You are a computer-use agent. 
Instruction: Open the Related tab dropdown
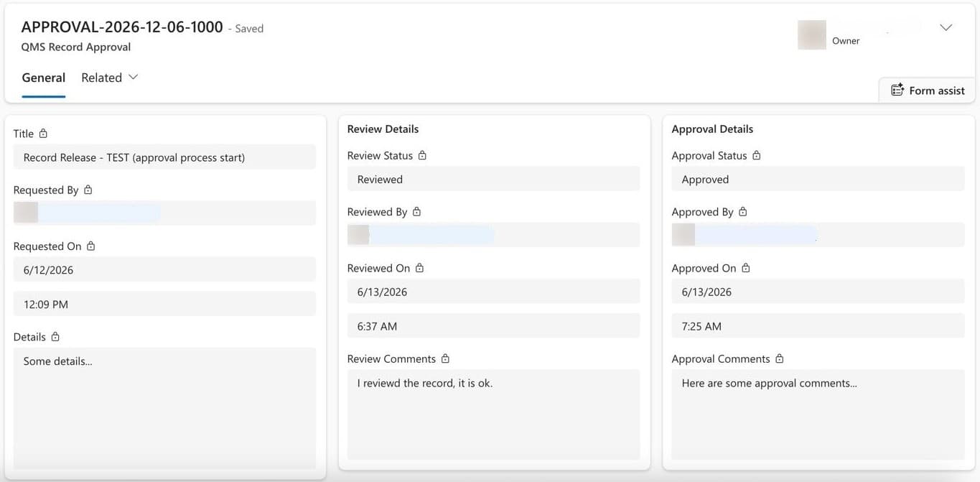coord(109,78)
